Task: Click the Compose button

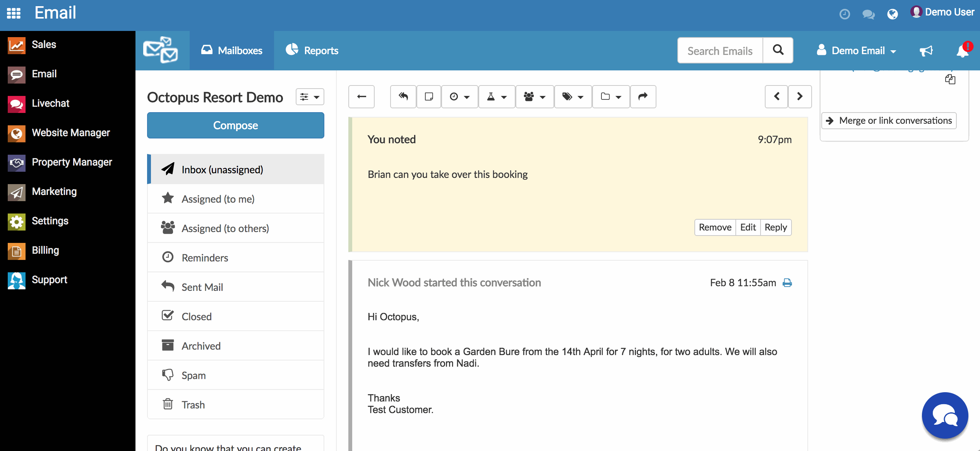Action: tap(235, 125)
